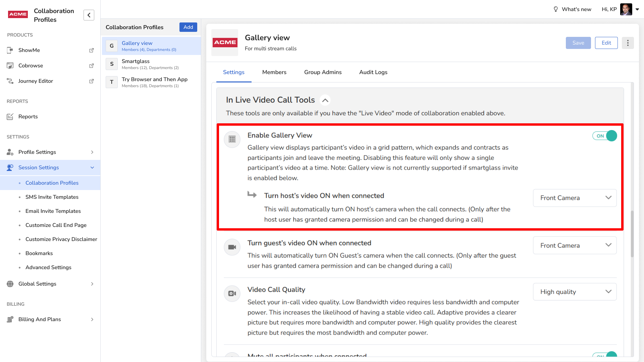Open the Audit Logs tab
The image size is (644, 362).
(x=373, y=72)
